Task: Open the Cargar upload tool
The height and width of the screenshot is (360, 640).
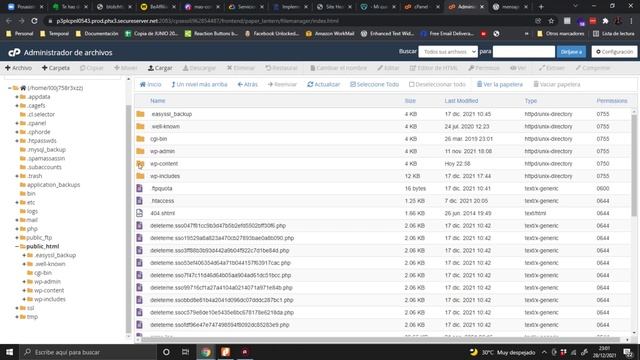Action: (x=160, y=68)
